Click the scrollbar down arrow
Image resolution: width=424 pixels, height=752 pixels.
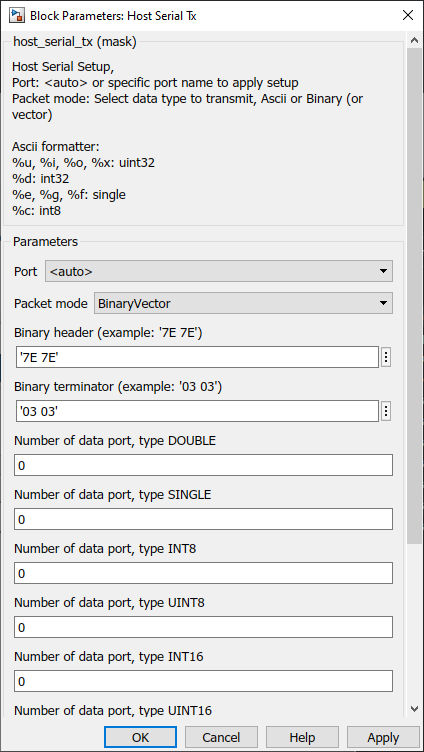(x=414, y=708)
